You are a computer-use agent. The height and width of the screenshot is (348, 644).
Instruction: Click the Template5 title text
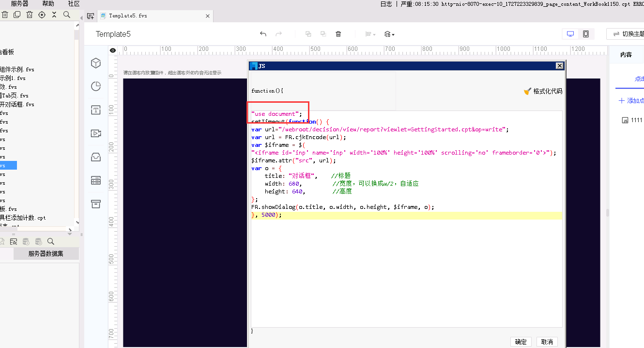coord(113,34)
